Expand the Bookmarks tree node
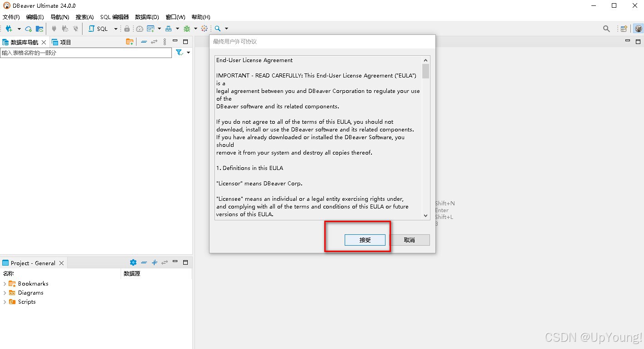The image size is (644, 349). click(5, 284)
